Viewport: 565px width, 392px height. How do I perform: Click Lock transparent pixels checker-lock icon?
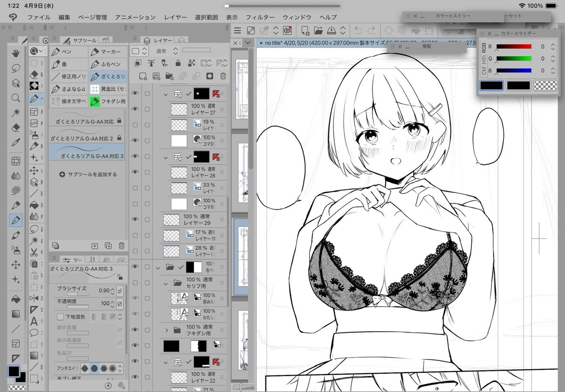(192, 63)
